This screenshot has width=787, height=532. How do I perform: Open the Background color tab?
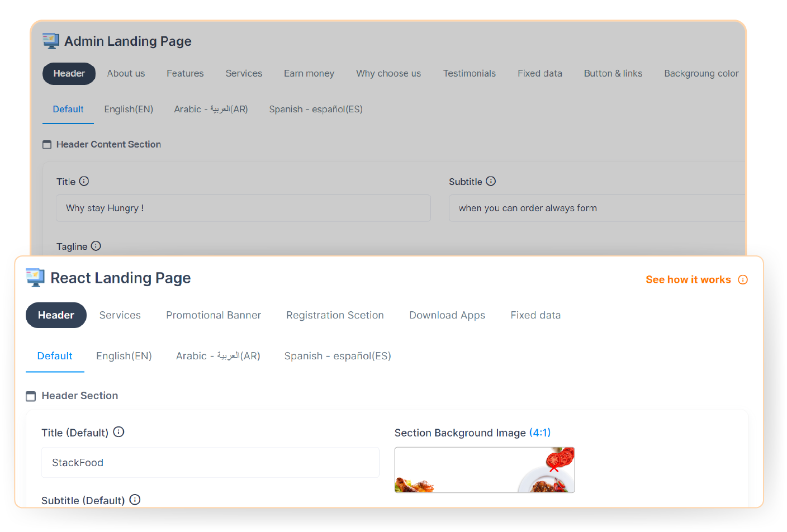coord(701,73)
